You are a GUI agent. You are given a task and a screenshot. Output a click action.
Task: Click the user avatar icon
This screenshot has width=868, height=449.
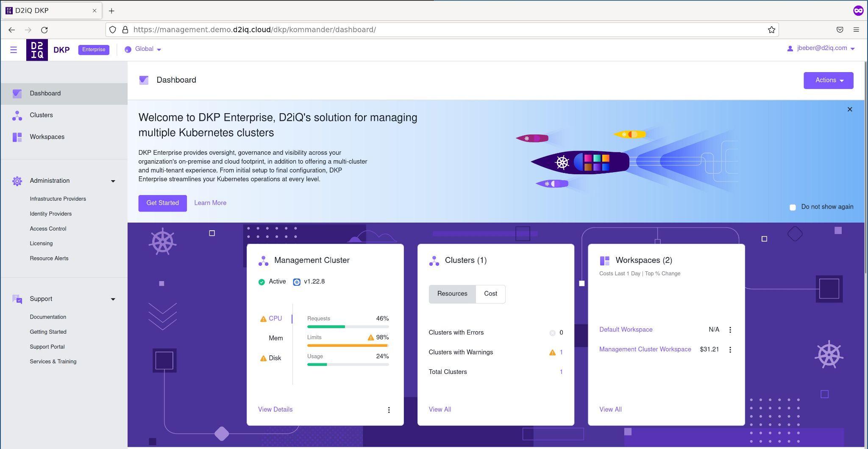(790, 49)
